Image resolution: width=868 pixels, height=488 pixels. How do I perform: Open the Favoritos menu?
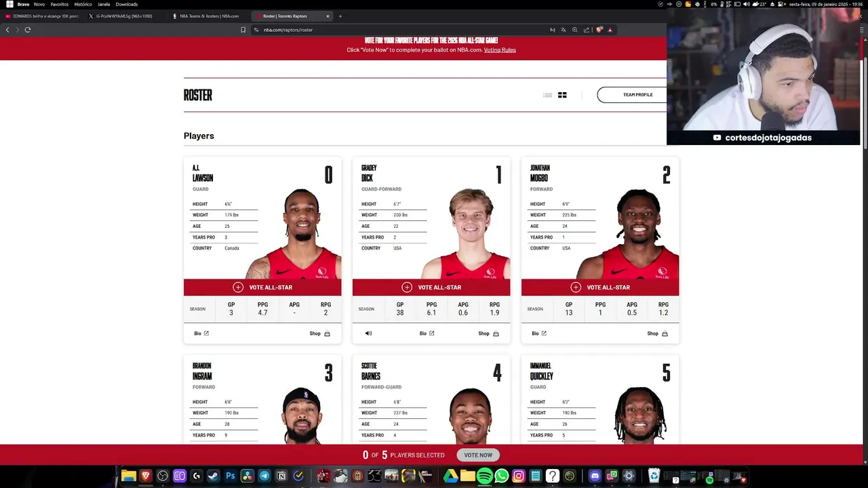60,4
